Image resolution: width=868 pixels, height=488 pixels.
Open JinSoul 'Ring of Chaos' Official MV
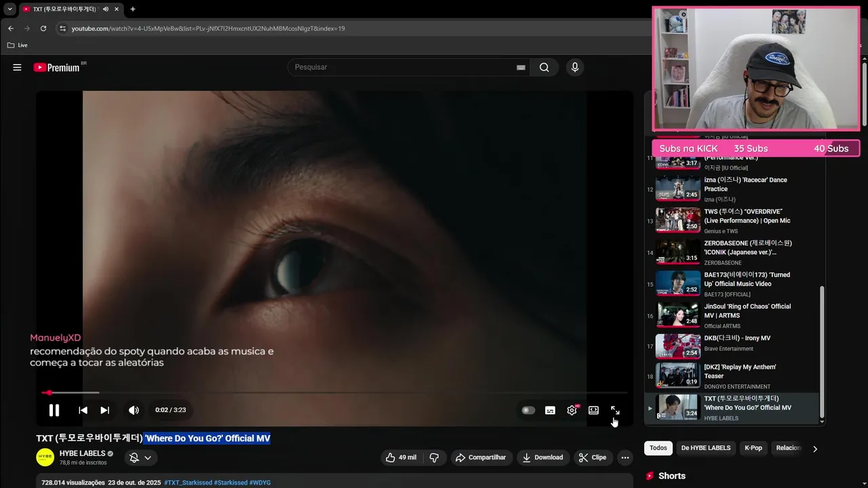coord(732,315)
